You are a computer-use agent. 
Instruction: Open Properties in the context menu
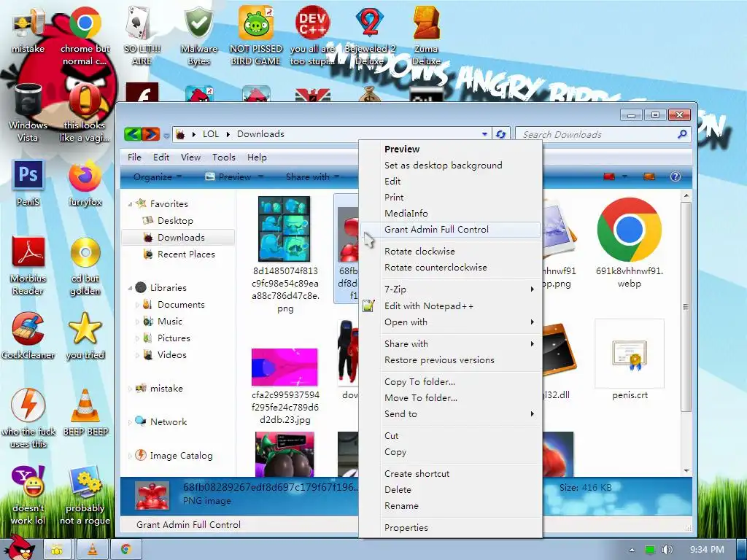(x=451, y=528)
